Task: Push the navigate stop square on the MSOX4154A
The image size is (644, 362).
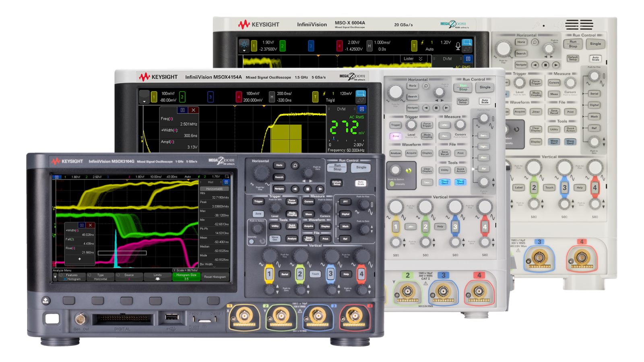Action: (x=436, y=108)
